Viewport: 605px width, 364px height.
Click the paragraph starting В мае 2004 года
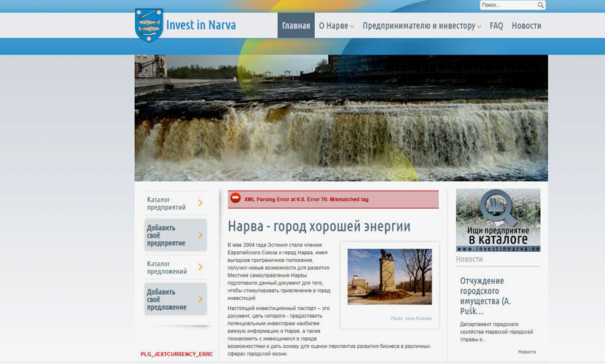(x=279, y=272)
